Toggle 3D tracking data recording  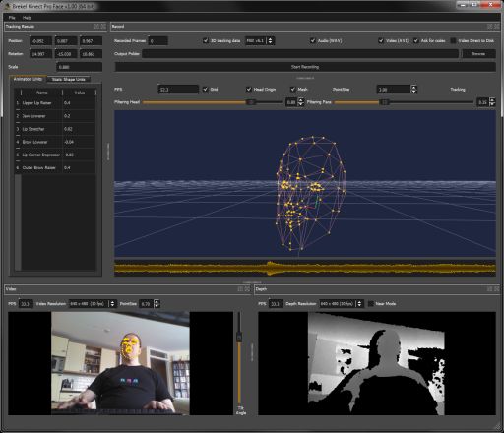coord(206,40)
